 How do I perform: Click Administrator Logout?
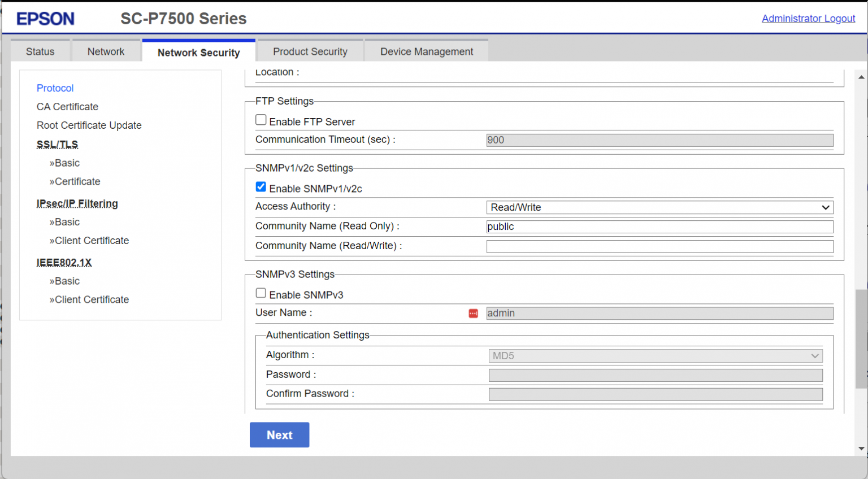click(808, 19)
